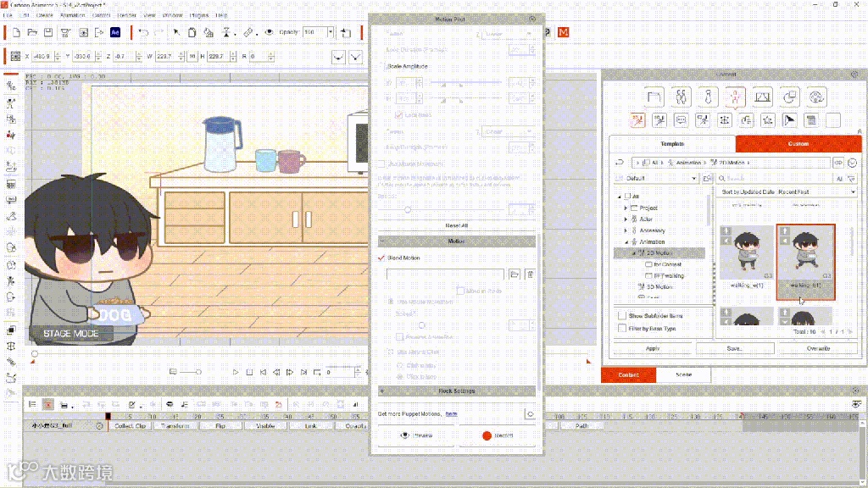Toggle the red-highlighted timeline toolbar icon
The width and height of the screenshot is (868, 488).
48,405
